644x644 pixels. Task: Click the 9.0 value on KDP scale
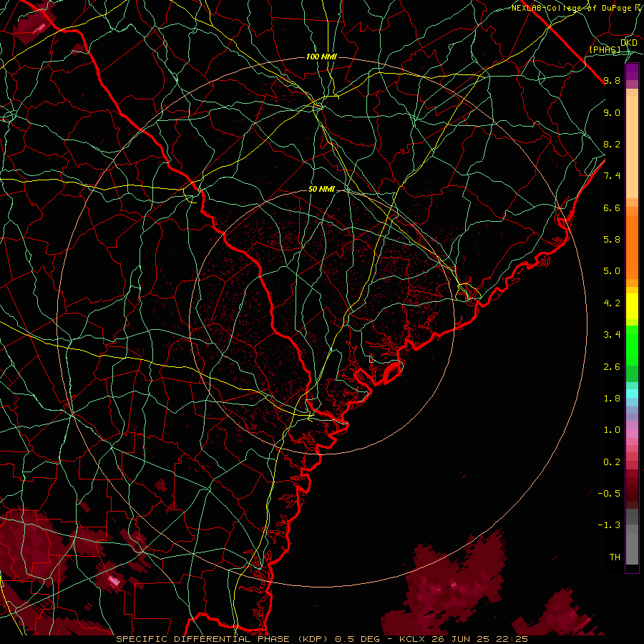coord(612,112)
